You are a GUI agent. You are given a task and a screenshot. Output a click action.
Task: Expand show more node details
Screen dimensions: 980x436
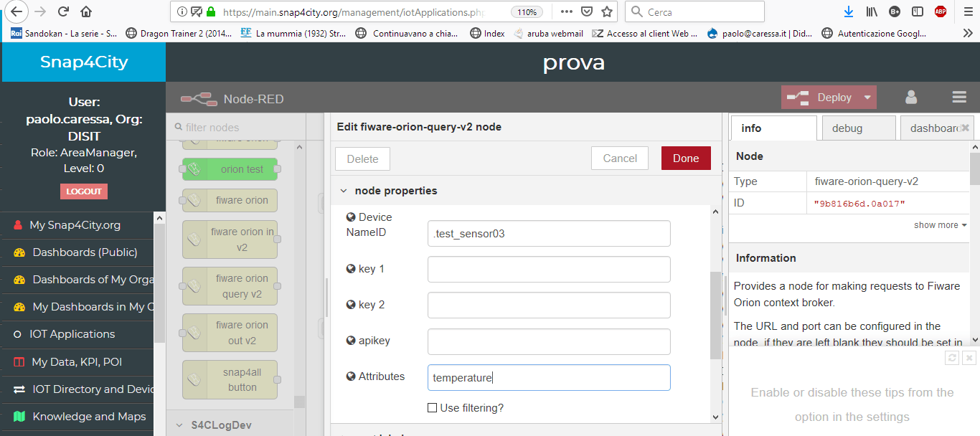[941, 225]
